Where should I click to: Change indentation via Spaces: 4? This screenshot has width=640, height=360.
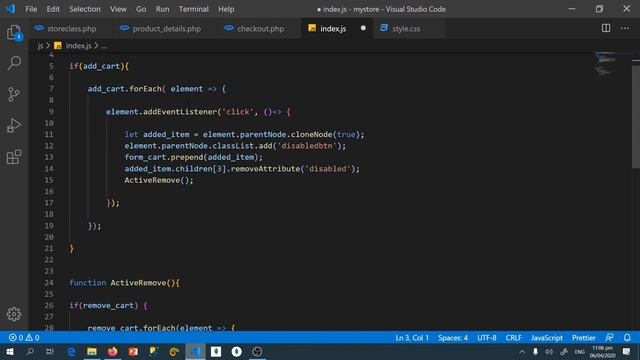pyautogui.click(x=453, y=338)
